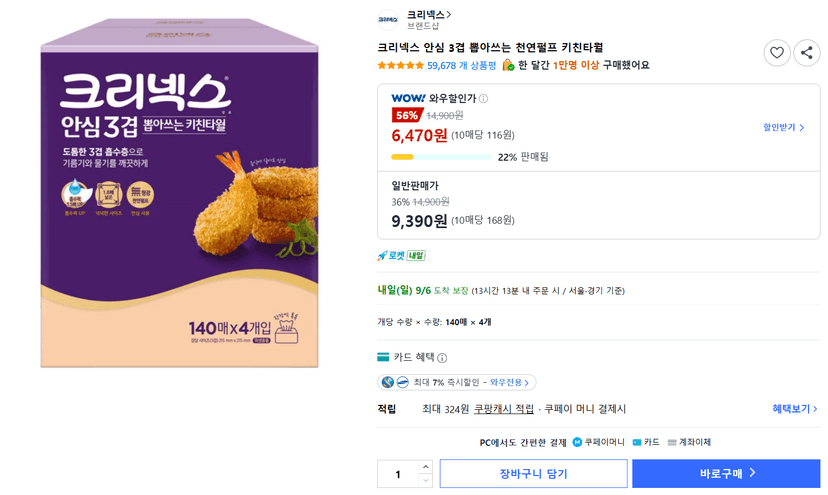Click the Rocket delivery badge
The width and height of the screenshot is (828, 495).
pos(401,256)
